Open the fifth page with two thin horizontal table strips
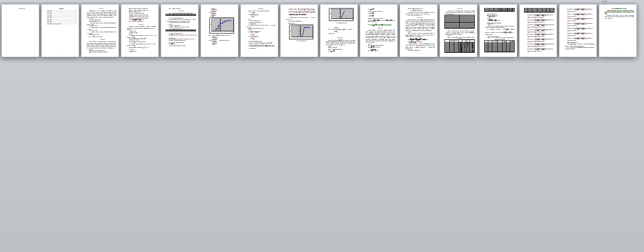644x252 pixels. point(180,31)
